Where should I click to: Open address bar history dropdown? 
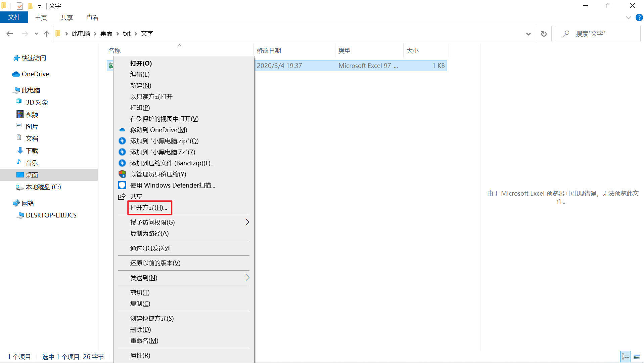(x=528, y=34)
